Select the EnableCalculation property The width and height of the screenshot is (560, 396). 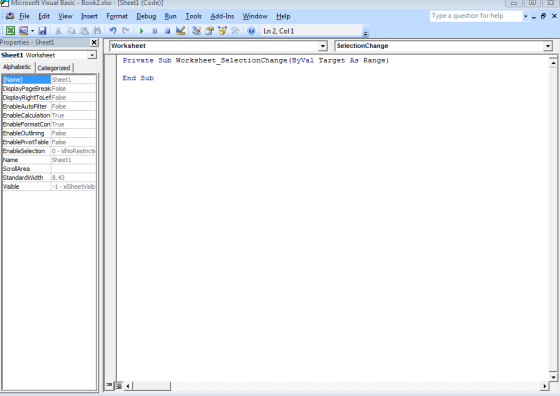tap(49, 115)
